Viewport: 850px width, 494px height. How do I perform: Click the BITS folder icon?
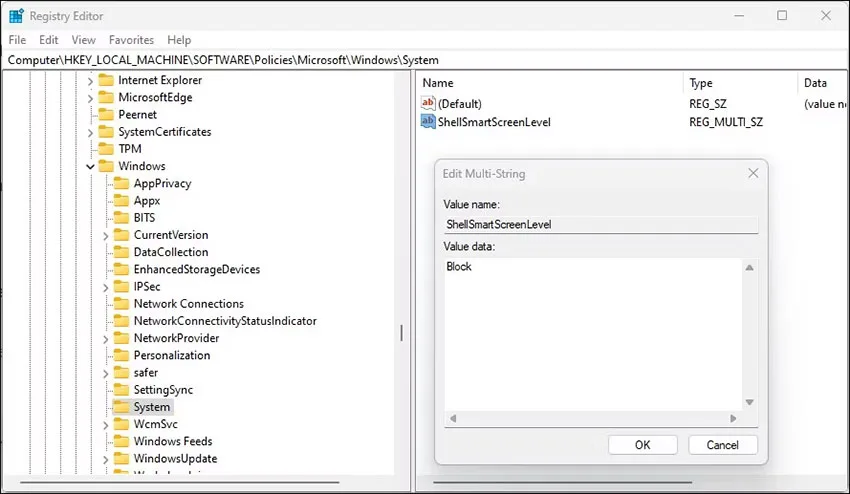click(x=121, y=217)
